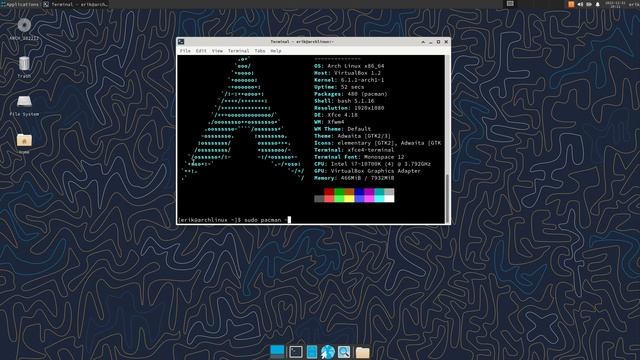
Task: Click the 'WM Theme: Default' line
Action: pyautogui.click(x=342, y=129)
